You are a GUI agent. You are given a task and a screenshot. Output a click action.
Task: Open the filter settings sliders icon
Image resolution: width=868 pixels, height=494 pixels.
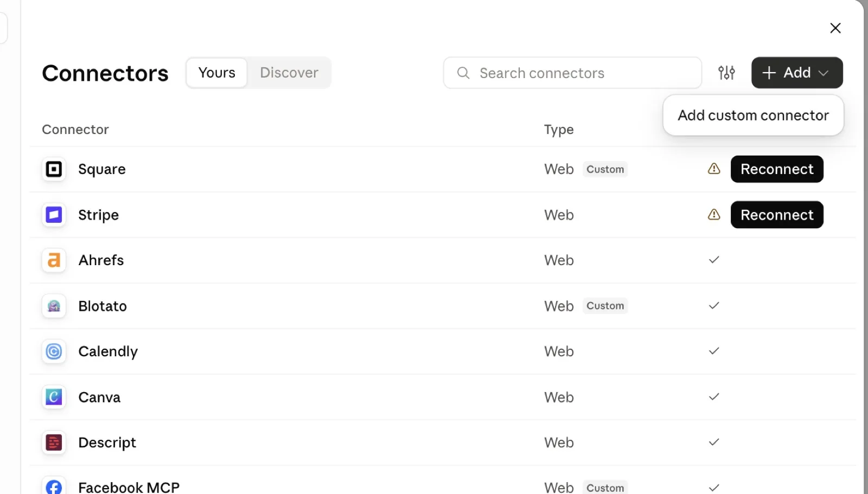pyautogui.click(x=726, y=73)
